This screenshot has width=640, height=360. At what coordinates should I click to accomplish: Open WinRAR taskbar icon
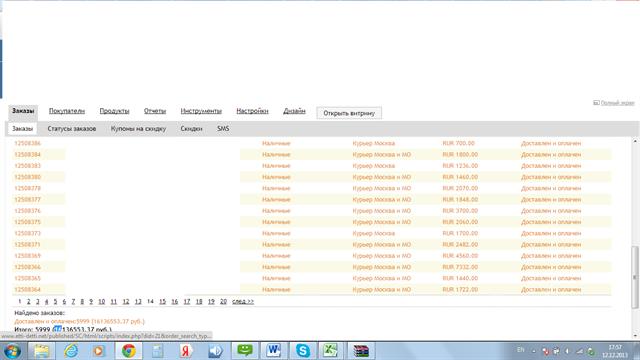[x=361, y=351]
